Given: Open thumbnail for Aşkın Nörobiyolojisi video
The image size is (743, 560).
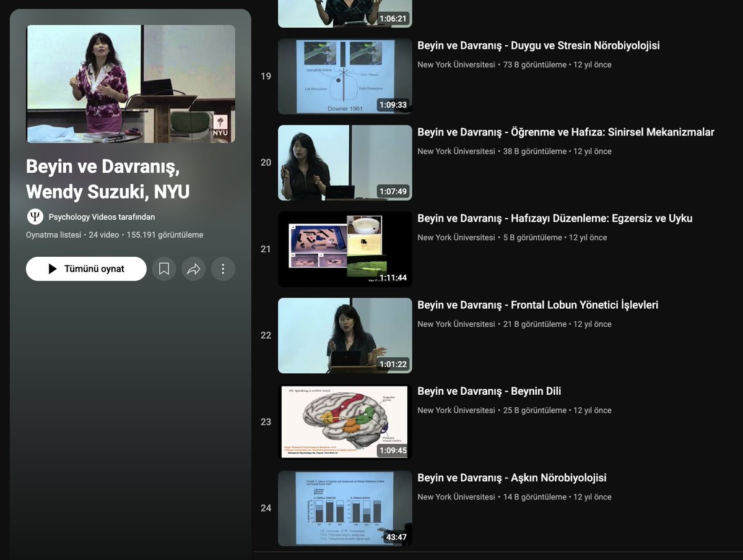Looking at the screenshot, I should coord(345,509).
